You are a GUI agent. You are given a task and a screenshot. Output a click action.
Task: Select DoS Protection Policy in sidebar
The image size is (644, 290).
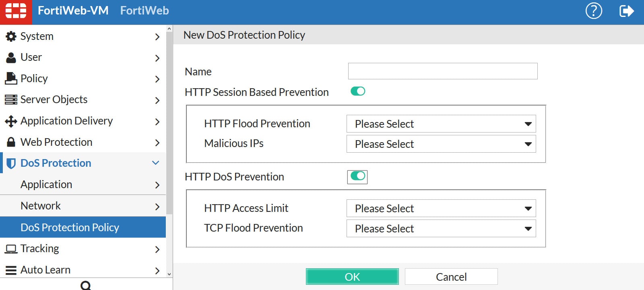(x=70, y=227)
